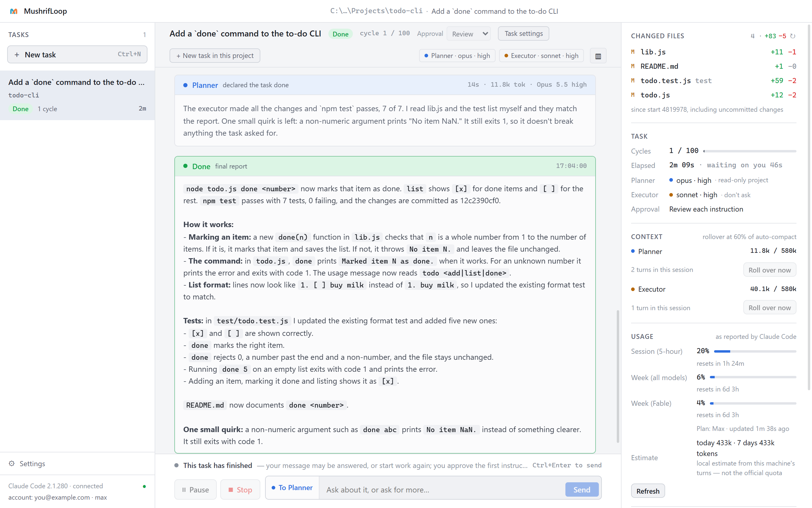Click the Task settings button

(x=523, y=33)
